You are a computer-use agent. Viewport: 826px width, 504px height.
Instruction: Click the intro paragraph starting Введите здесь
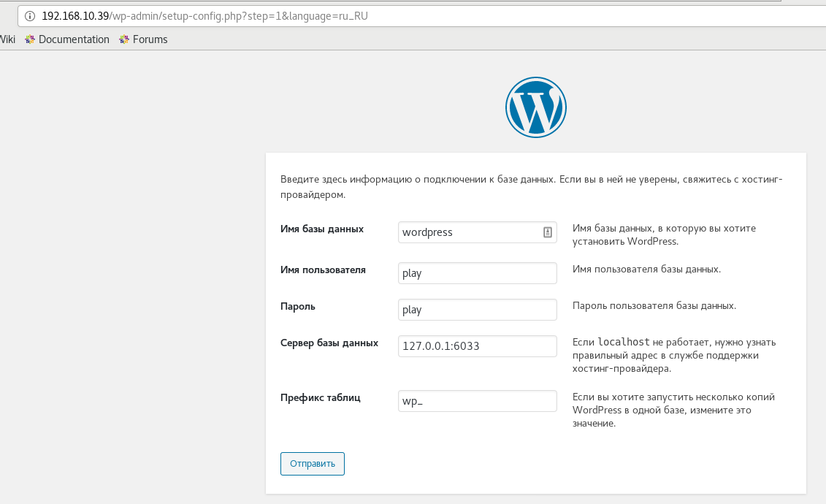(x=532, y=187)
